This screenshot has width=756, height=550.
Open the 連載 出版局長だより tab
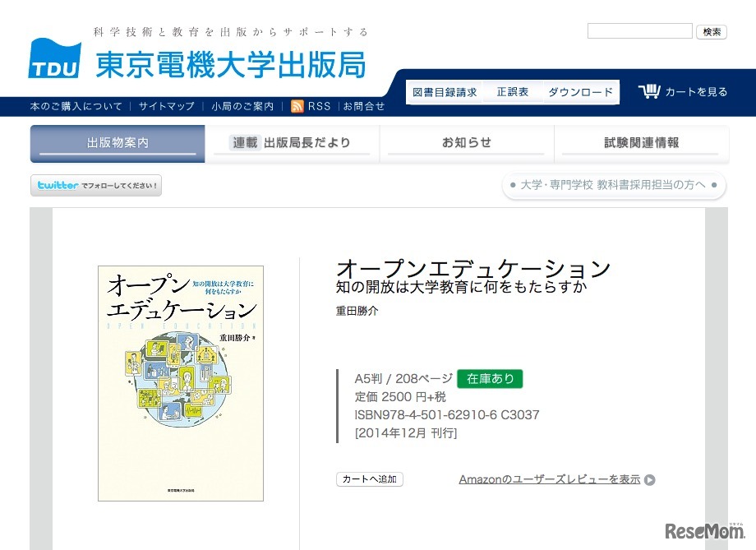(x=293, y=140)
